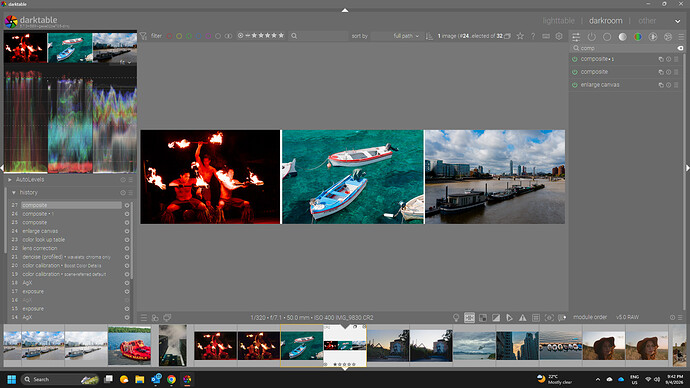Screen dimensions: 690x388
Task: Toggle sort order direction icon
Action: coord(429,36)
